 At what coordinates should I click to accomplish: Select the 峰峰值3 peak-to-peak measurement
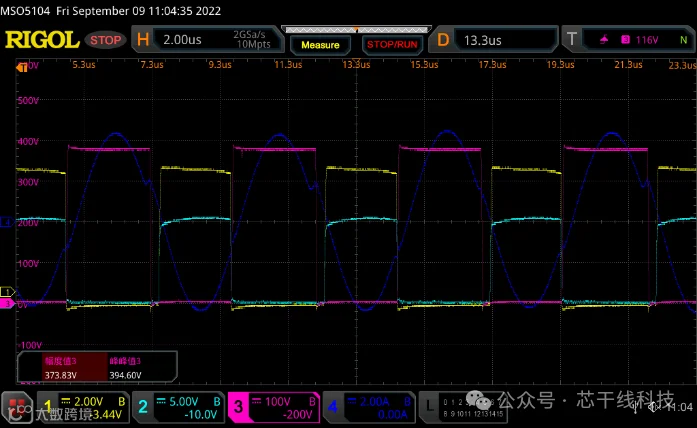125,368
